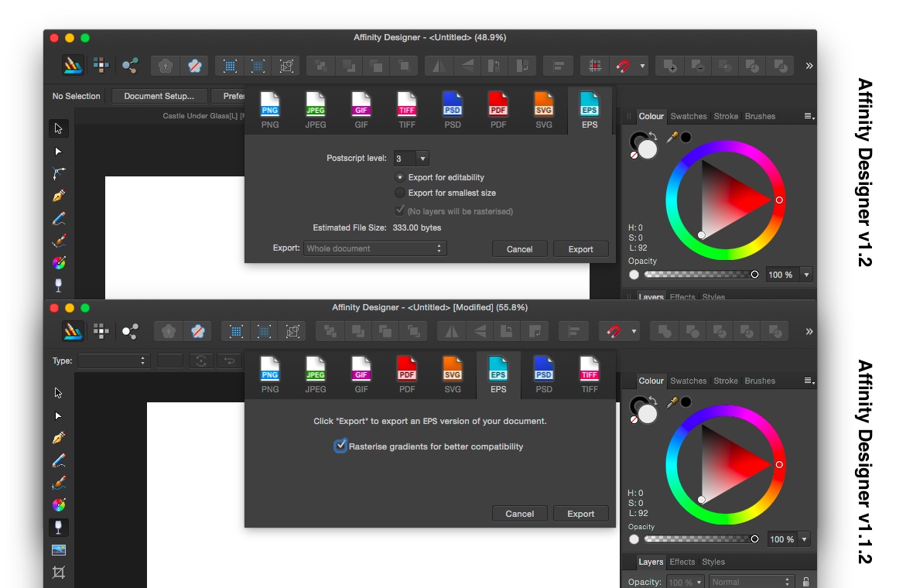Open the Whole document export area dropdown

pos(375,248)
